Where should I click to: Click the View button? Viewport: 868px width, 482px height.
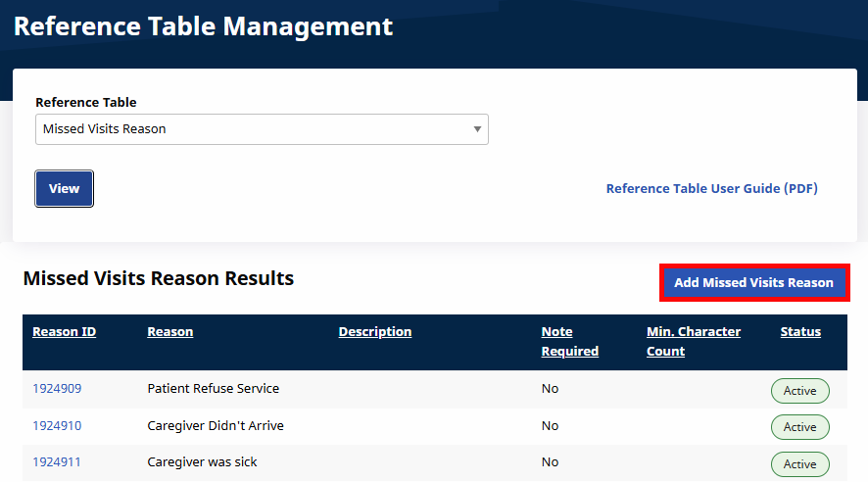coord(64,189)
